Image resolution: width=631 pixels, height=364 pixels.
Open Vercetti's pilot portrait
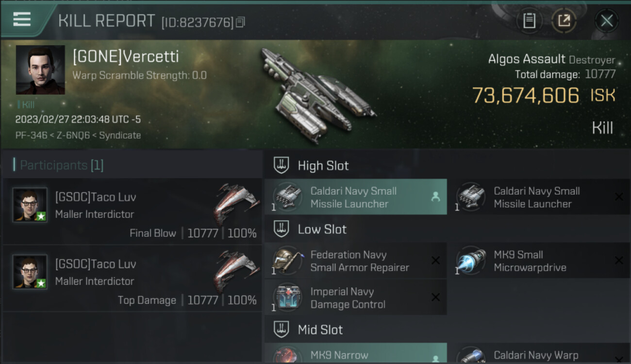tap(40, 70)
